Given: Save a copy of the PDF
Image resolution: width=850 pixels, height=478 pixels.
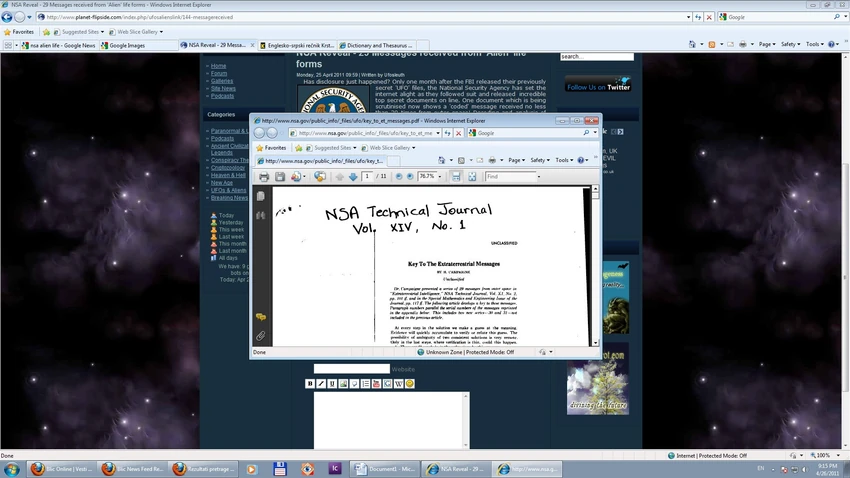Looking at the screenshot, I should [x=280, y=177].
